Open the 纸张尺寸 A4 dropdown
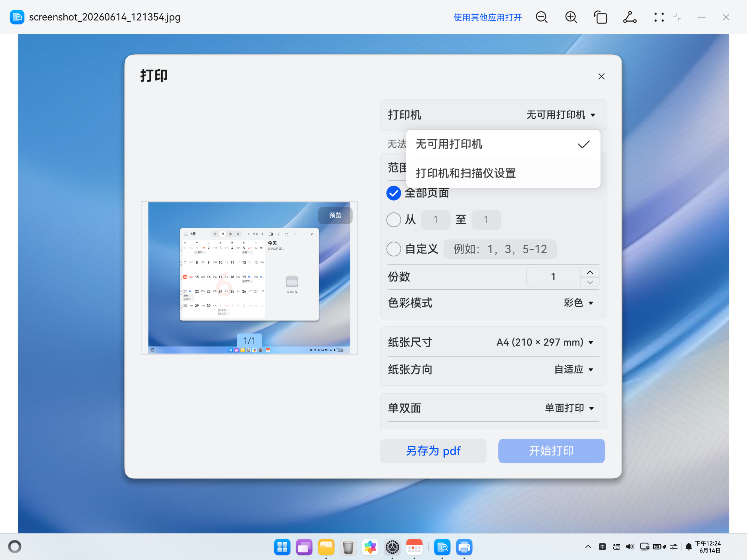 coord(545,342)
